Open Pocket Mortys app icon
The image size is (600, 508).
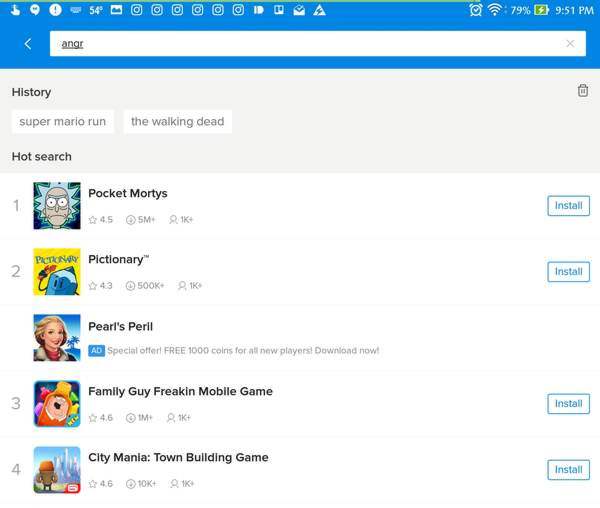pyautogui.click(x=57, y=206)
